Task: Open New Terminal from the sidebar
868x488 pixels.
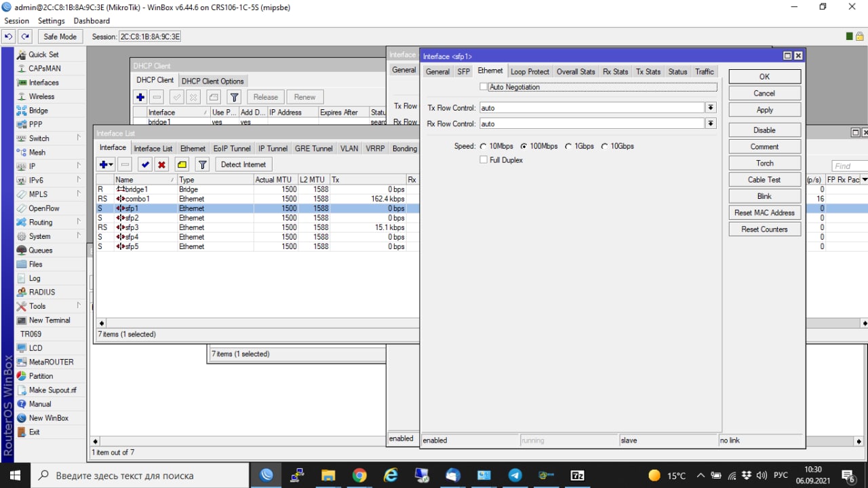Action: pos(49,320)
